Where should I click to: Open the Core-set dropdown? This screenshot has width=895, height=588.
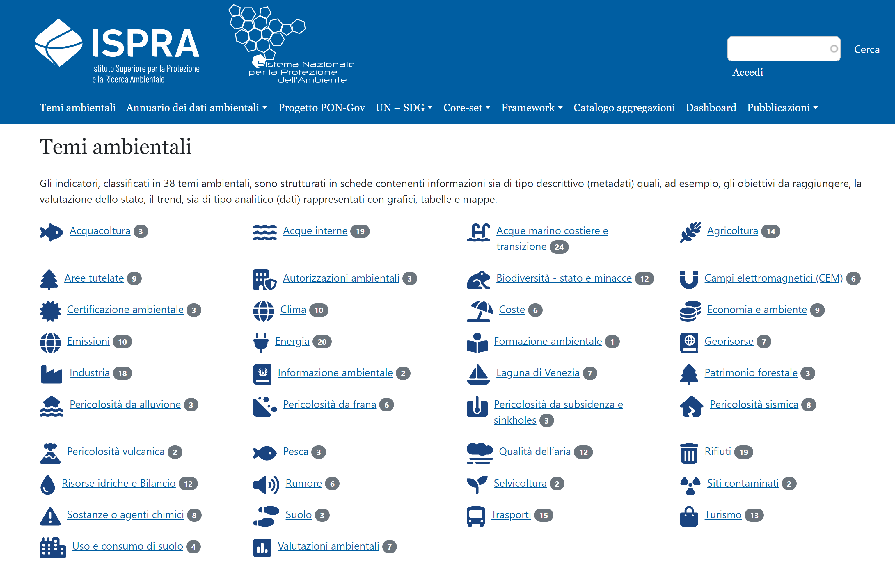(x=467, y=108)
